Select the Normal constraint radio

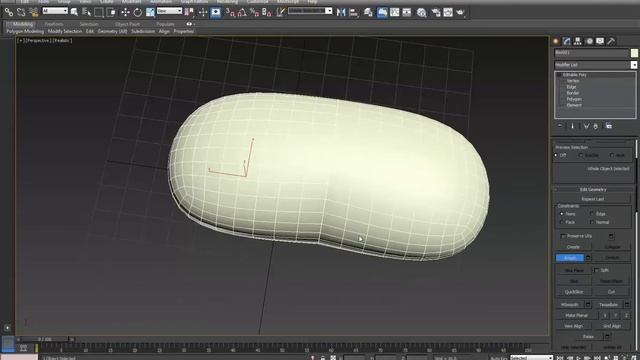pyautogui.click(x=592, y=222)
